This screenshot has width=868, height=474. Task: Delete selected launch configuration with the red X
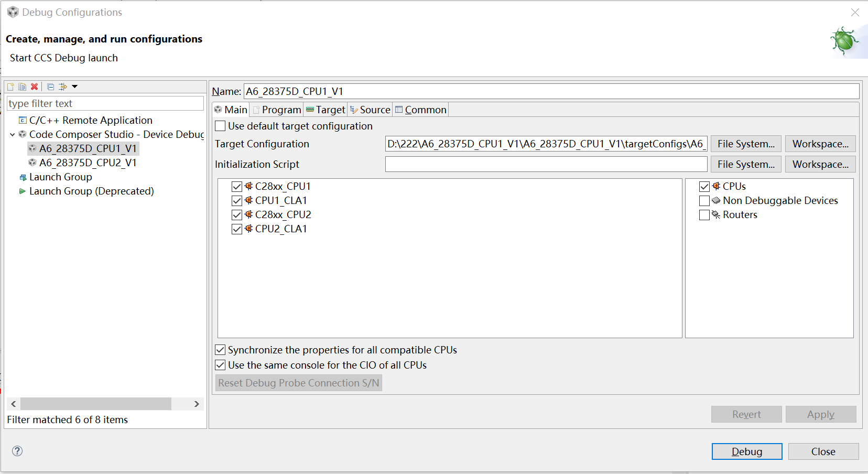[x=34, y=87]
